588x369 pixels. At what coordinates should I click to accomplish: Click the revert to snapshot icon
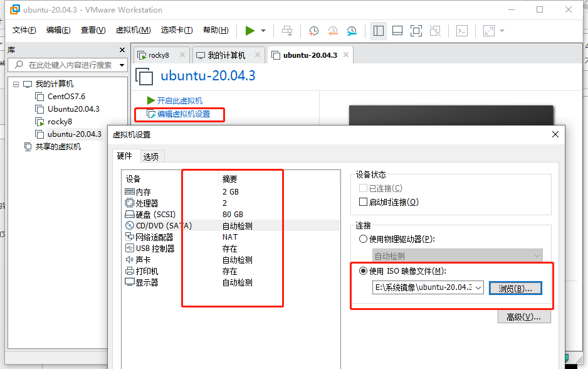[x=333, y=31]
